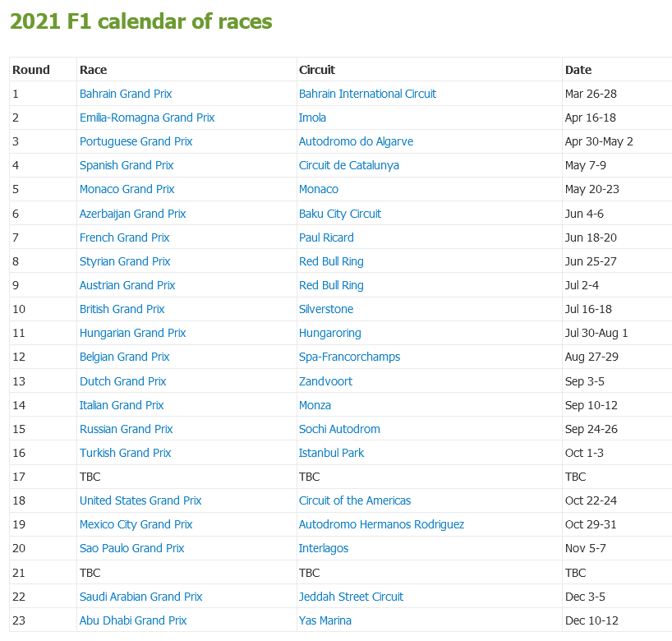The width and height of the screenshot is (672, 641).
Task: Open the Turkish Grand Prix link
Action: [x=126, y=453]
